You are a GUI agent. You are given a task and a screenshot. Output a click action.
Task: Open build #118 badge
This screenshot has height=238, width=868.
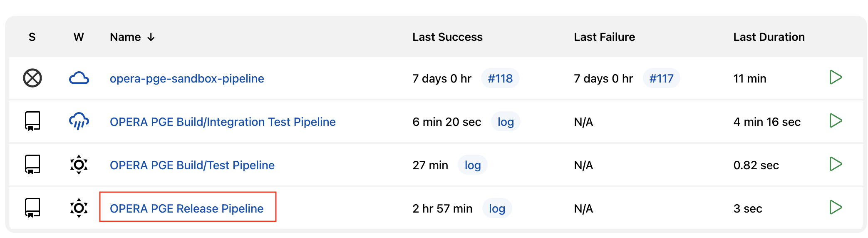tap(500, 78)
